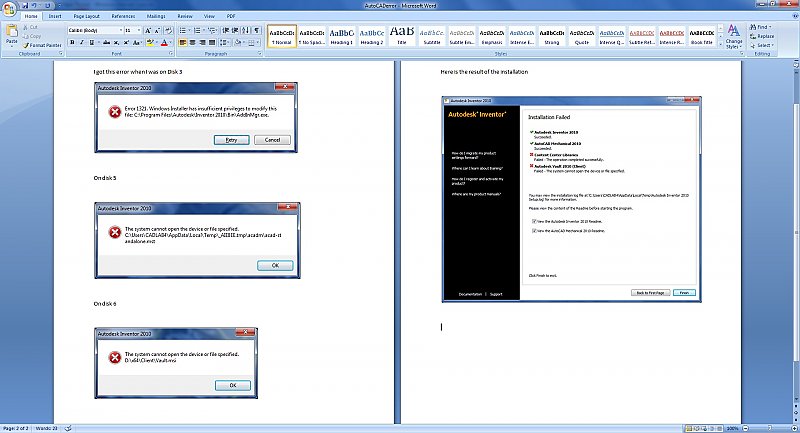Apply the Heading 1 style

pos(341,36)
